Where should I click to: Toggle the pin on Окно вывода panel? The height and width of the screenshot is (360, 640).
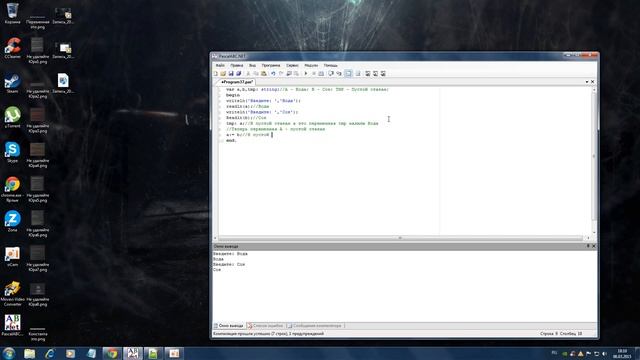coord(588,246)
